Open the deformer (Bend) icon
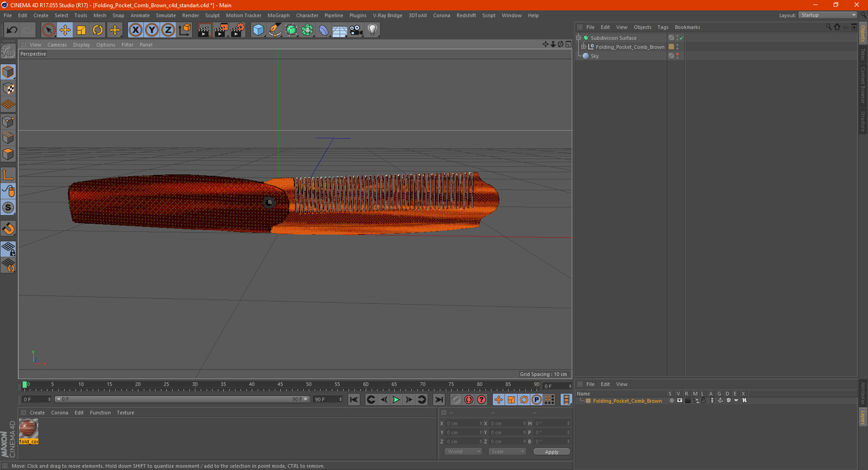The width and height of the screenshot is (868, 470). [324, 30]
